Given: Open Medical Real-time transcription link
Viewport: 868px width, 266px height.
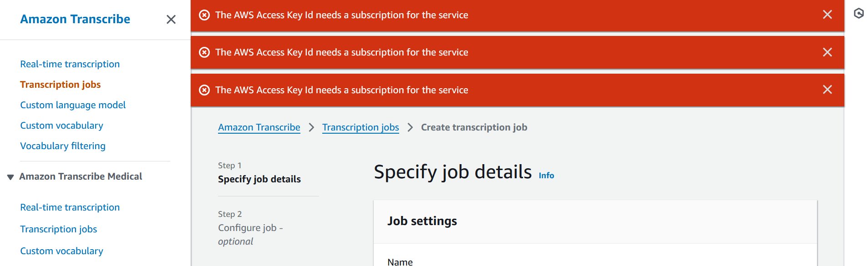Looking at the screenshot, I should tap(70, 207).
